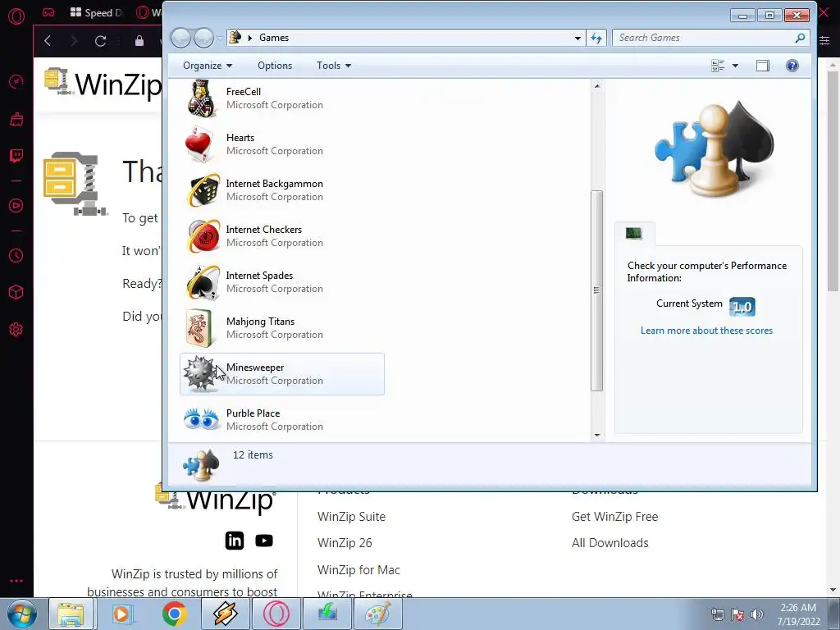Select the Purble Place eyes icon
840x630 pixels.
[x=202, y=419]
